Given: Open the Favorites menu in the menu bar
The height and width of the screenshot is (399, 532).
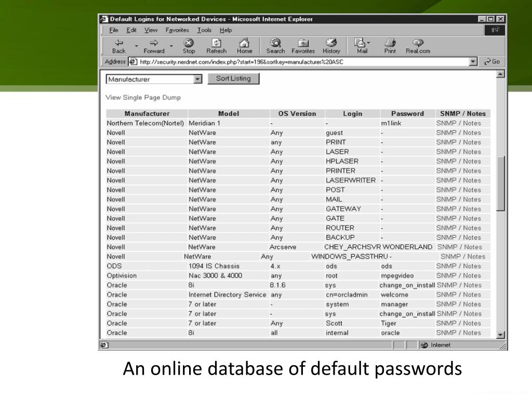Looking at the screenshot, I should (177, 30).
